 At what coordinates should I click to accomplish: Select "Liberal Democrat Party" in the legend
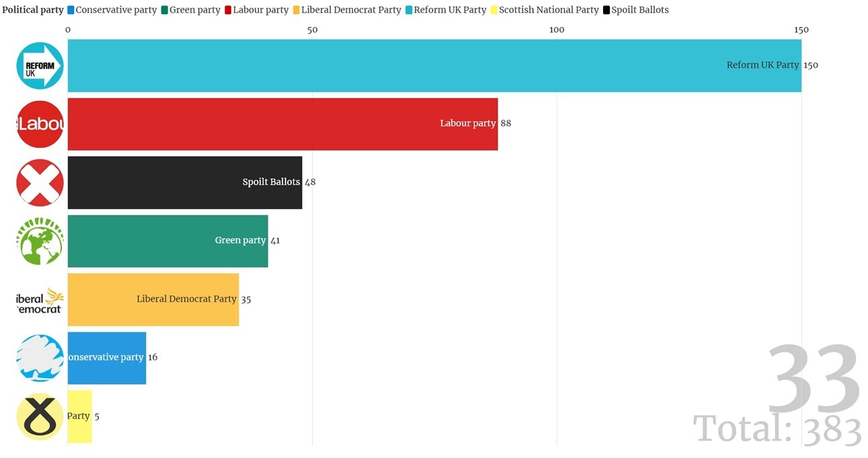[x=352, y=10]
